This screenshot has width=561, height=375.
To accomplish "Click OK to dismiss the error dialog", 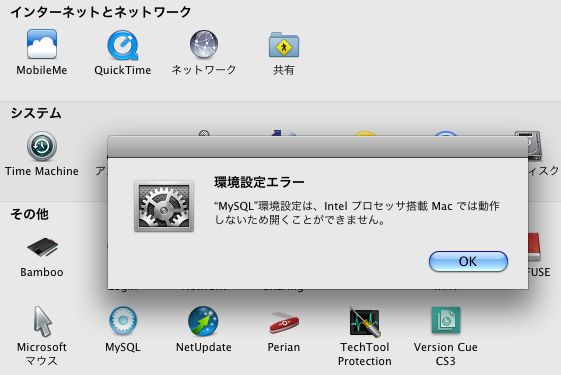I will 468,261.
